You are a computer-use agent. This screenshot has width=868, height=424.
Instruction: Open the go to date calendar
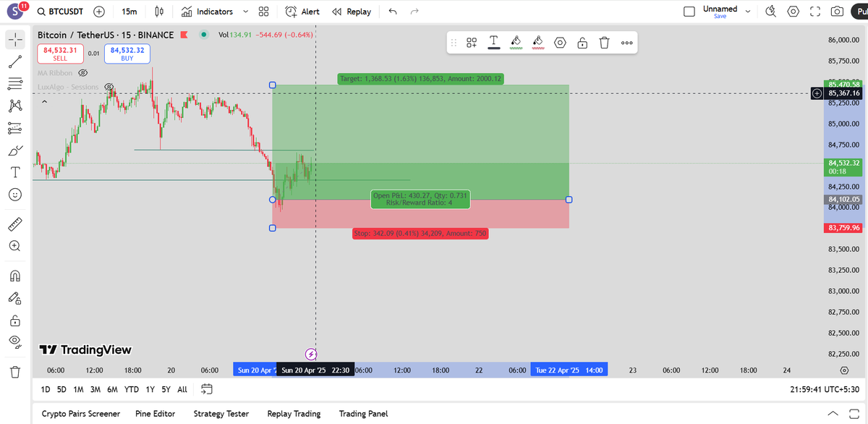[207, 389]
